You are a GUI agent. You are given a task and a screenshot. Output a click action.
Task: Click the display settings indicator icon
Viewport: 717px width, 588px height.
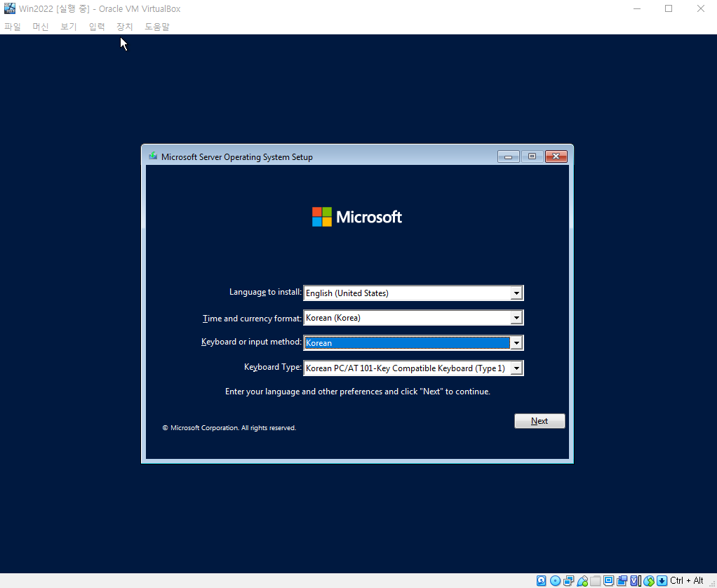[609, 581]
